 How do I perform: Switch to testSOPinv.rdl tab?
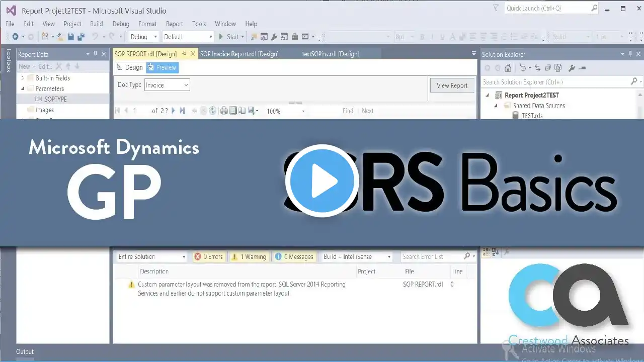pos(330,54)
